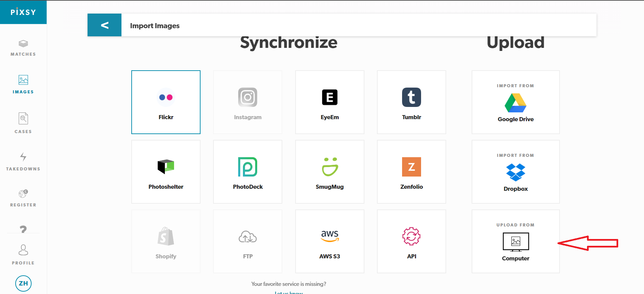Select the Shopify sync option
Screen dimensions: 644x294
click(166, 241)
